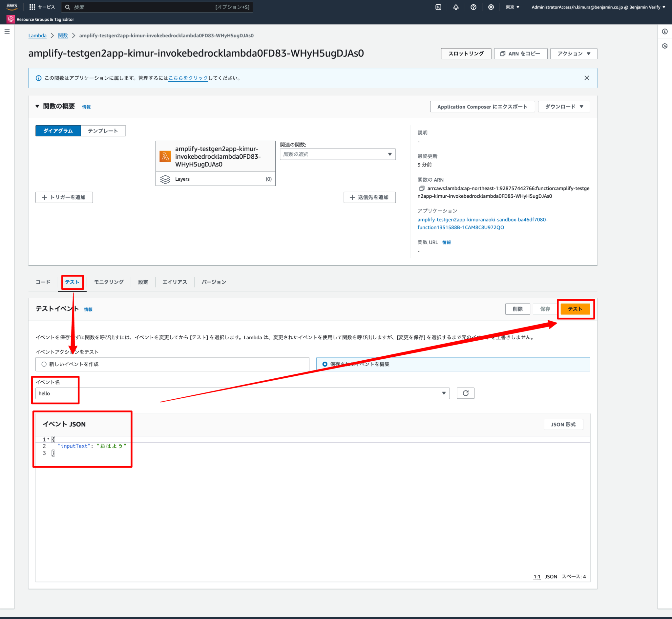Switch to the モニタリング tab
The image size is (672, 619).
pyautogui.click(x=108, y=282)
